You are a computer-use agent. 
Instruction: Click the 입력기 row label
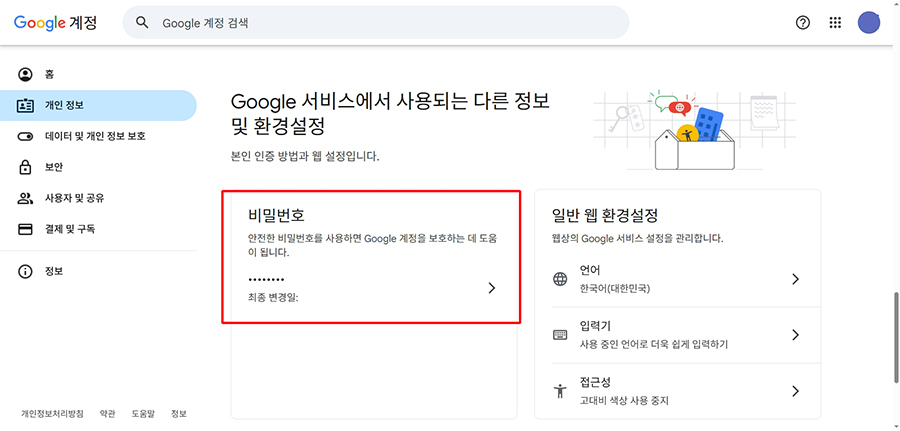(595, 327)
